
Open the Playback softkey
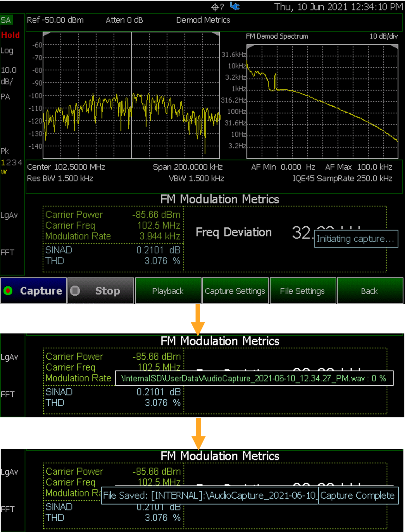click(168, 291)
